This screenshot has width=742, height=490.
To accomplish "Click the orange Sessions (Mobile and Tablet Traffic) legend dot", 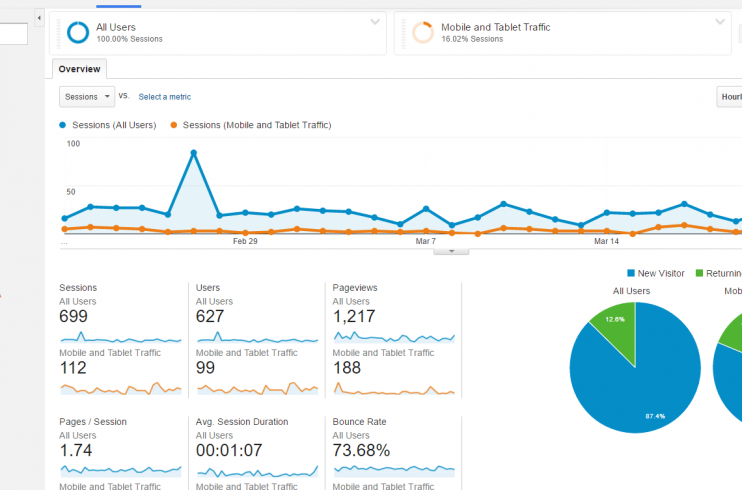I will (x=174, y=125).
